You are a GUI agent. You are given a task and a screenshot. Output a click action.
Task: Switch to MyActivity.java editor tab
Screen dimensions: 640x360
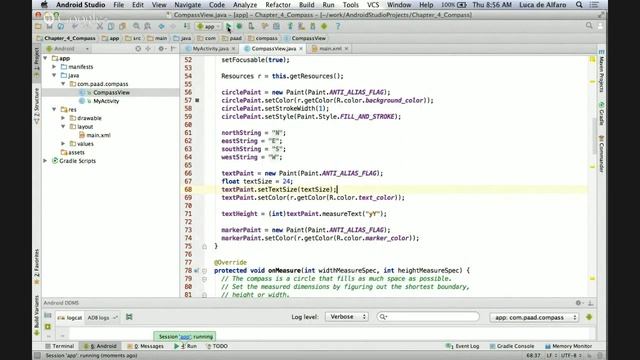click(x=210, y=49)
